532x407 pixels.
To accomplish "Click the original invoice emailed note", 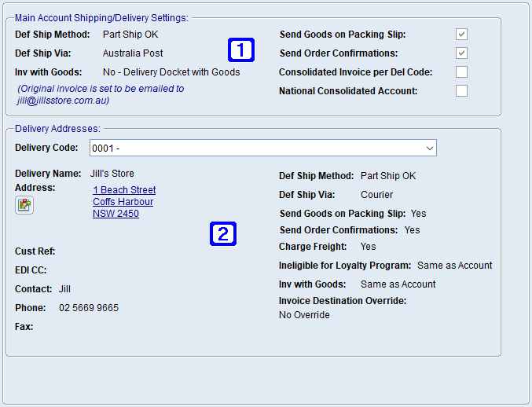I will pyautogui.click(x=101, y=94).
